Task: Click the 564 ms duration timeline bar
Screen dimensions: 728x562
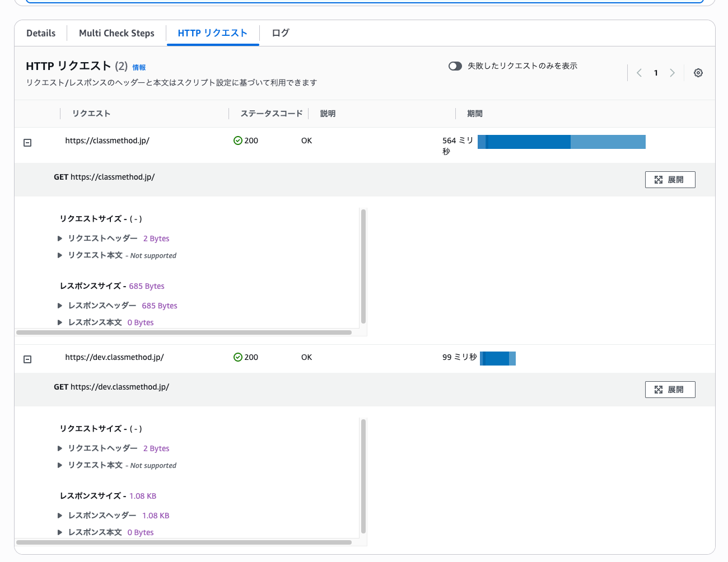Action: point(561,142)
